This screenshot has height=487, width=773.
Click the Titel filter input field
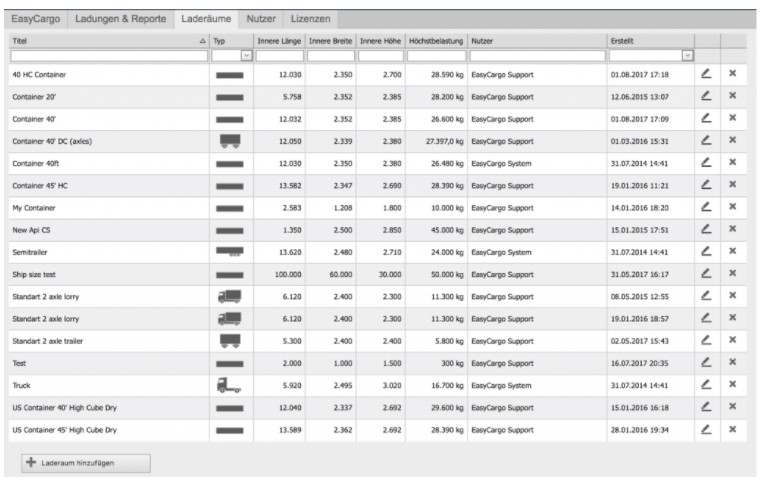[108, 56]
